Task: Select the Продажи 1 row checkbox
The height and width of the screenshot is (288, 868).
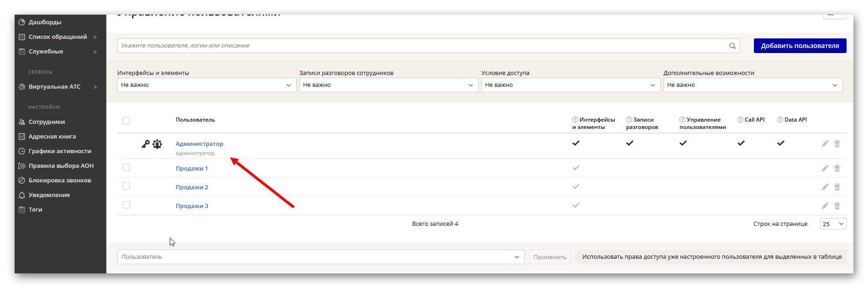Action: coord(126,167)
